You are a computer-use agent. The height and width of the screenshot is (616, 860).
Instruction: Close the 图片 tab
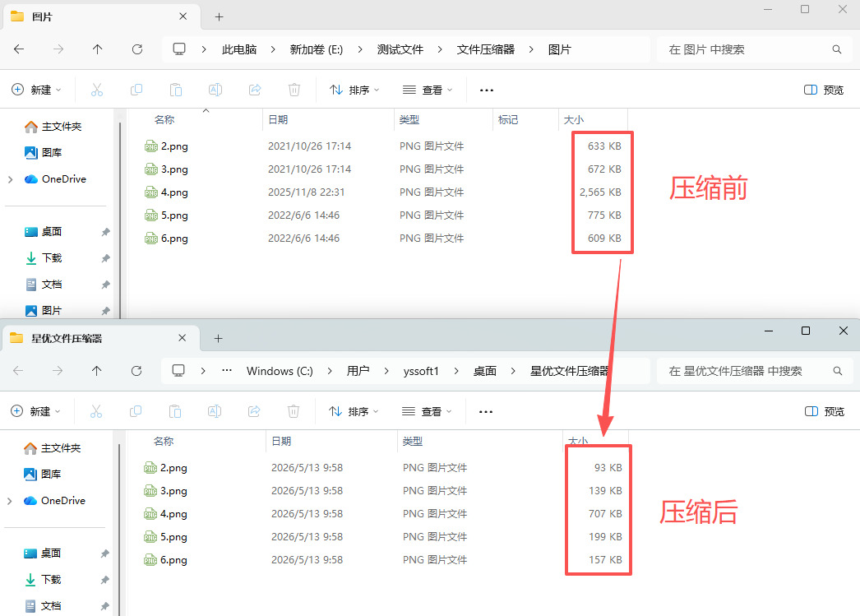coord(183,16)
